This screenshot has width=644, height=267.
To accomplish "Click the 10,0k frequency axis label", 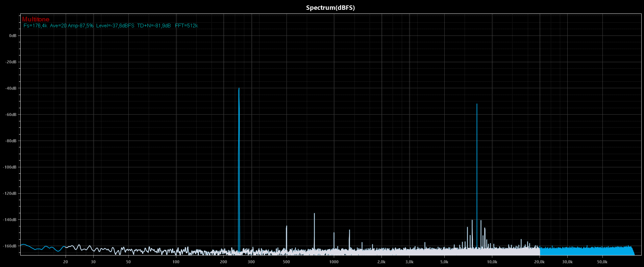I will pyautogui.click(x=492, y=262).
